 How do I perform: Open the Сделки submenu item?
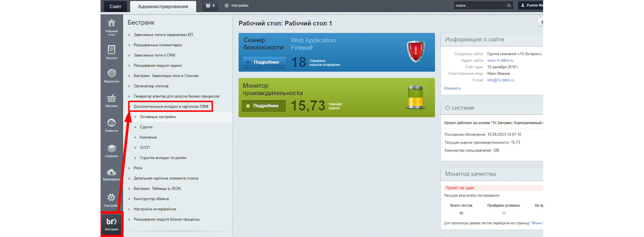pos(146,127)
